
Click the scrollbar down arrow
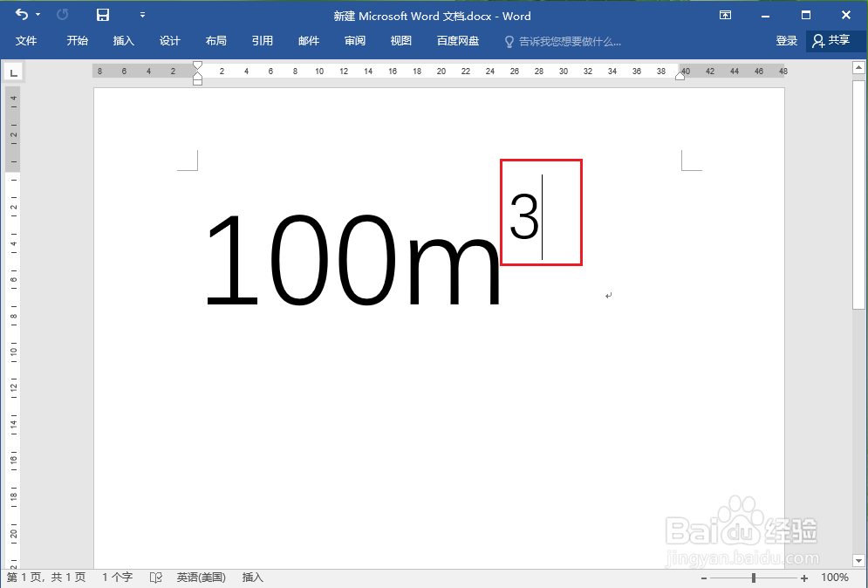[858, 561]
